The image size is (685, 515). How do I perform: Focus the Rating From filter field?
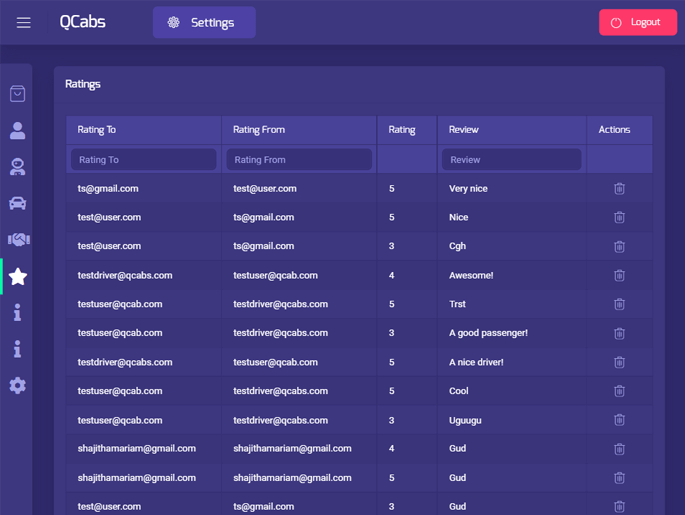(x=299, y=159)
